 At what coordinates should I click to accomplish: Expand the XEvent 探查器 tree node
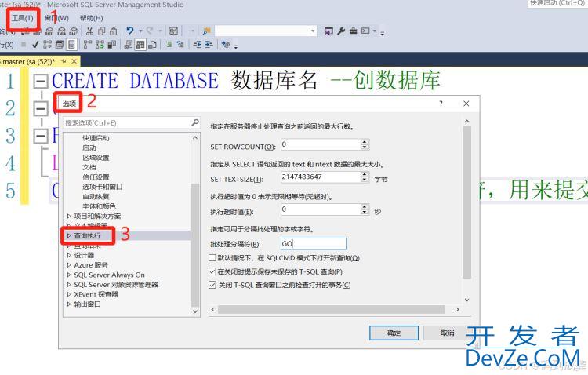tap(69, 294)
